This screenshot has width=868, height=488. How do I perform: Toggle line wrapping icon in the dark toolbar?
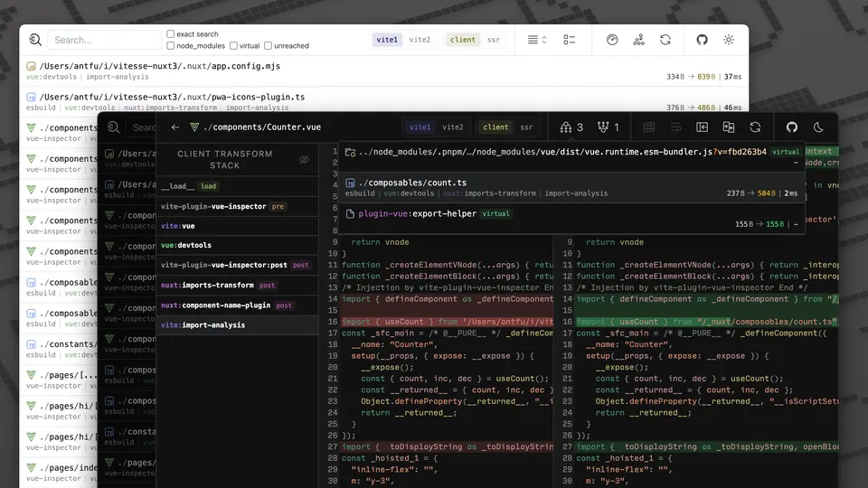(675, 127)
